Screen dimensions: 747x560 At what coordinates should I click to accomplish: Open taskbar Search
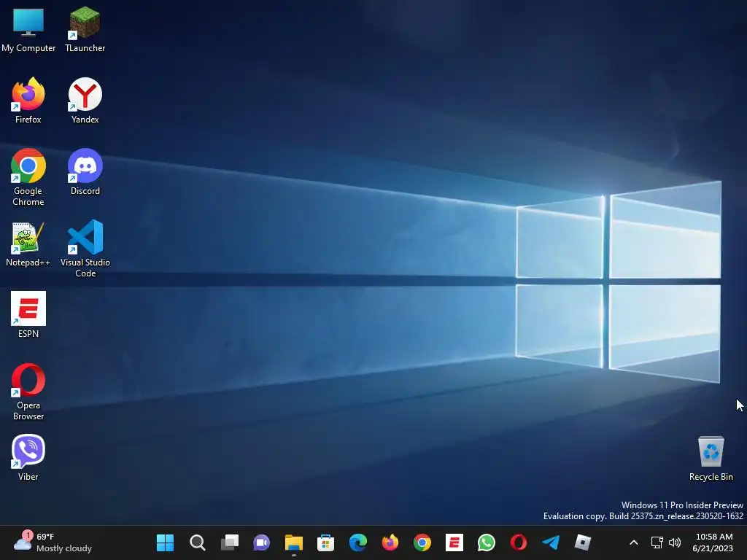point(197,542)
